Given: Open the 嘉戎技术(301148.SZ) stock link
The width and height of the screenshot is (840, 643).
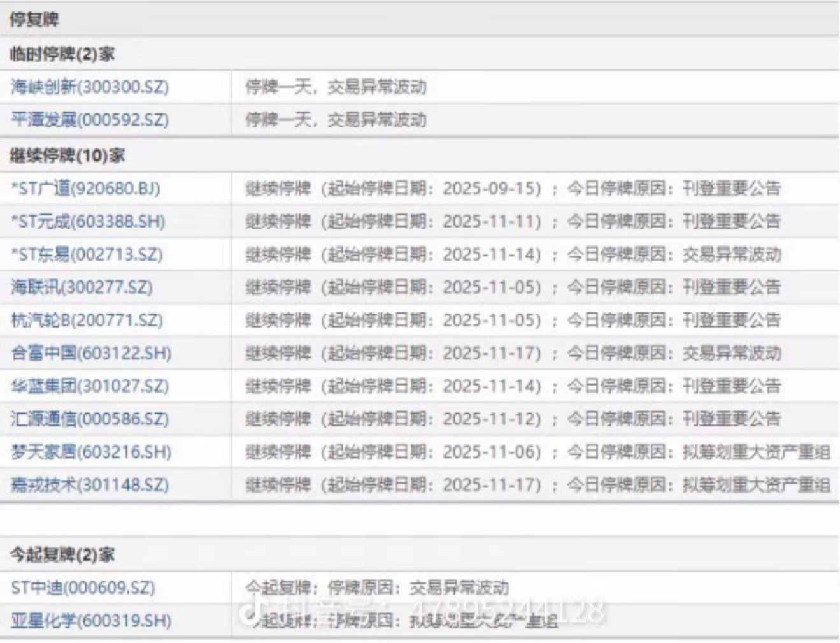Looking at the screenshot, I should point(90,485).
